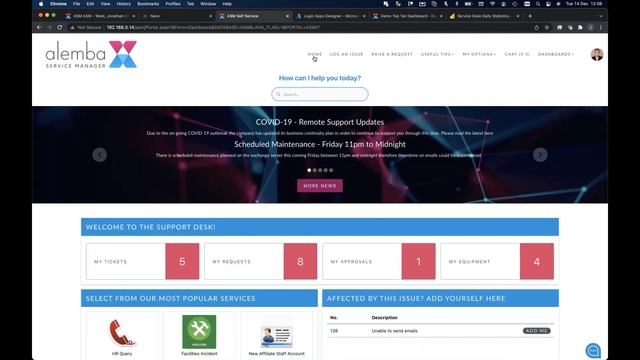Open the Wi-Fi status menu

coord(492,4)
